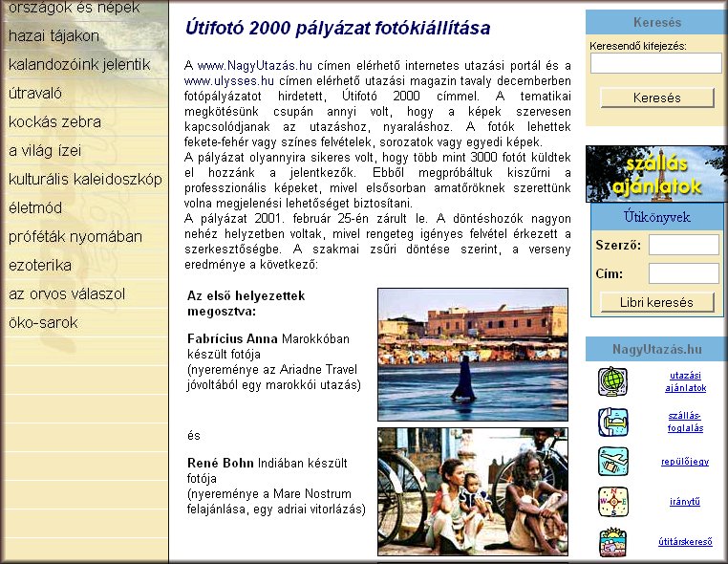Click the René Bohn name text
The width and height of the screenshot is (728, 564).
pyautogui.click(x=221, y=464)
